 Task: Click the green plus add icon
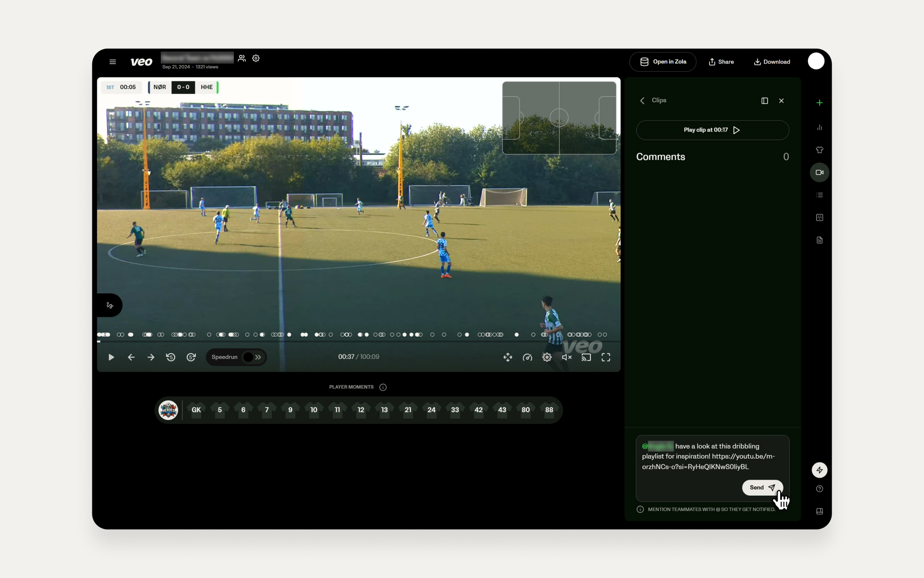click(x=820, y=103)
